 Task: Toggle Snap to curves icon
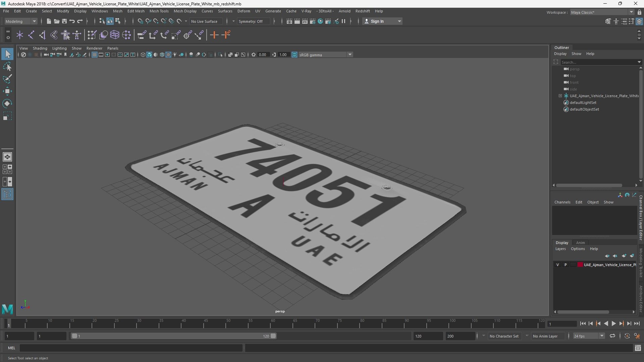[x=148, y=21]
